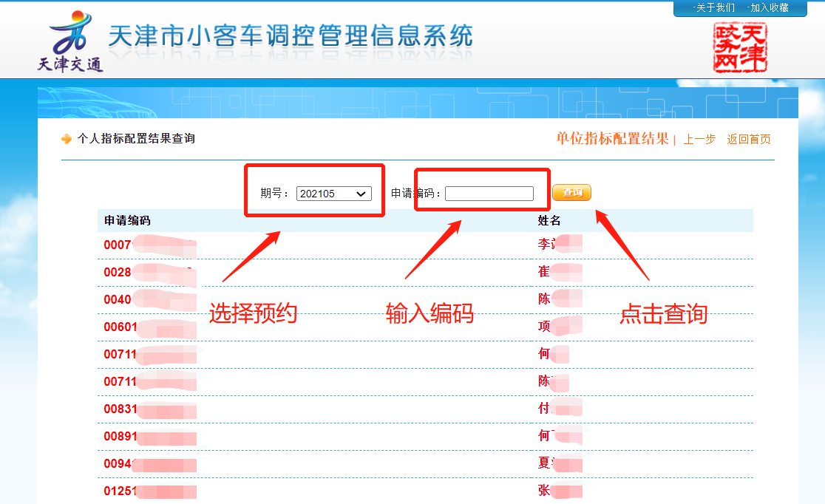The width and height of the screenshot is (825, 504).
Task: Click the 天津交通 logo
Action: [x=70, y=41]
